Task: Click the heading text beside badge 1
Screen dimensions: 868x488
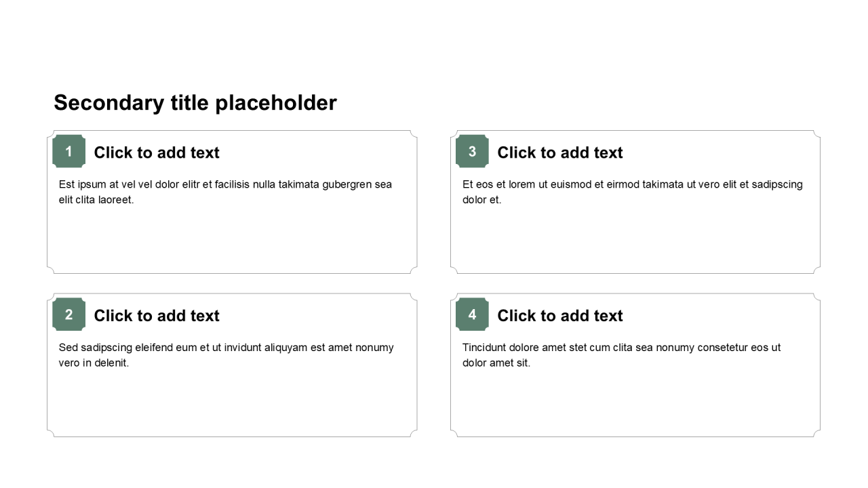Action: click(157, 152)
